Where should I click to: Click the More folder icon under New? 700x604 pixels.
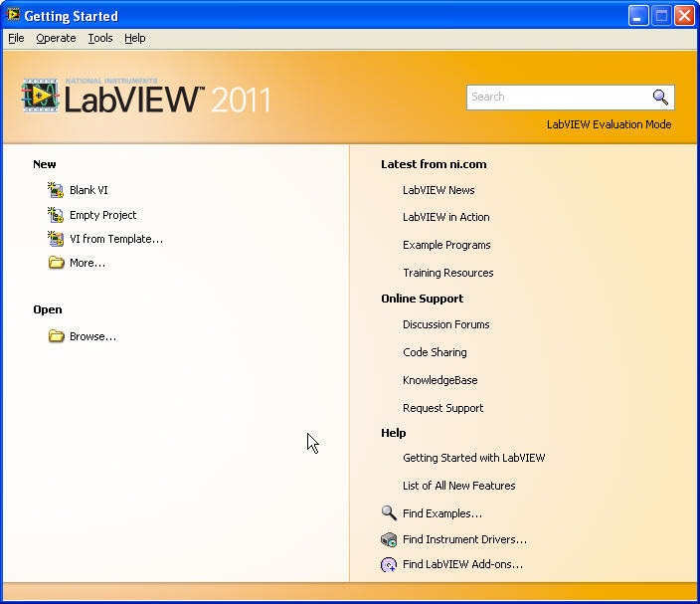(57, 263)
